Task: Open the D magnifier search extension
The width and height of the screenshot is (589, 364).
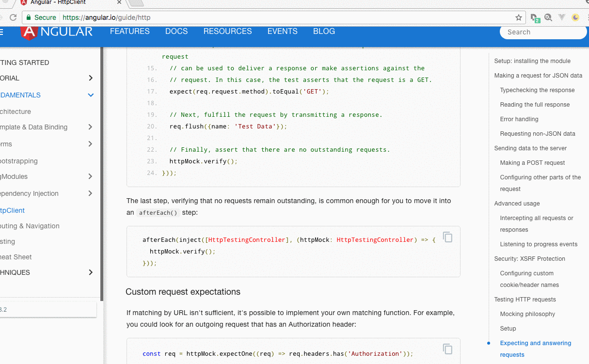Action: tap(548, 17)
